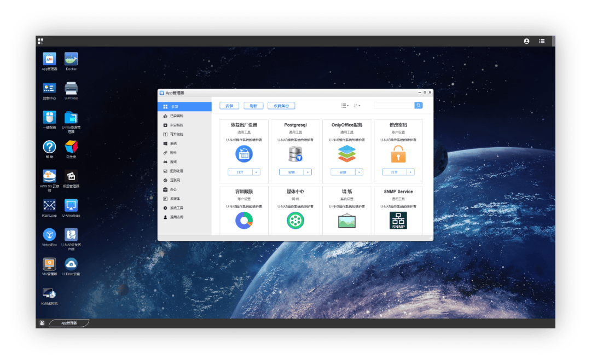Viewport: 591px width, 364px height.
Task: Open the list menu icon in top bar
Action: (542, 41)
